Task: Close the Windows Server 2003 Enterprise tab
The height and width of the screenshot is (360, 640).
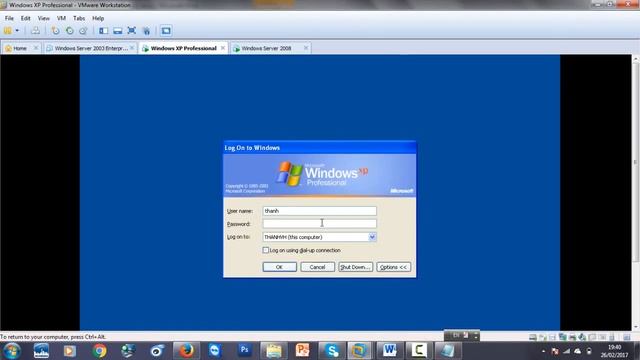Action: pos(132,48)
